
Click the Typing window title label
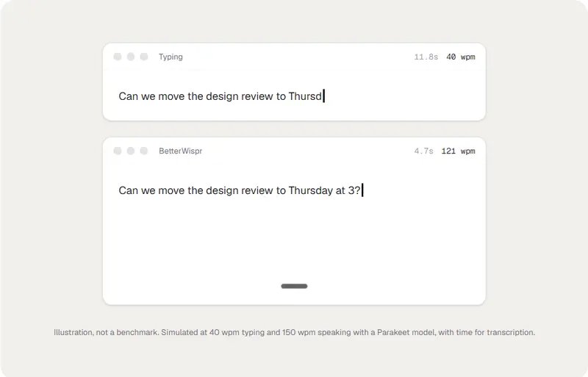point(171,57)
